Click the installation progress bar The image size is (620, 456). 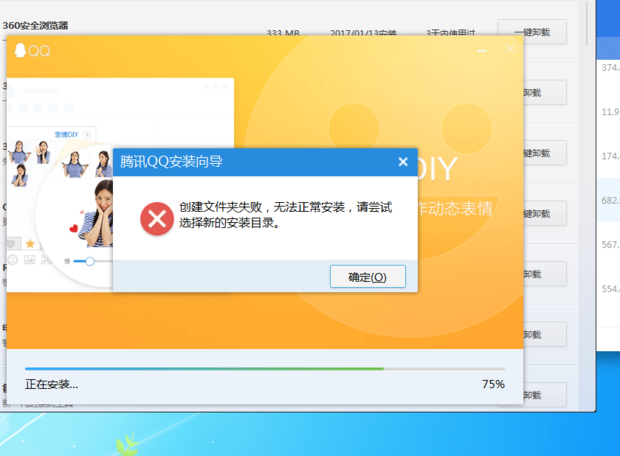(265, 369)
